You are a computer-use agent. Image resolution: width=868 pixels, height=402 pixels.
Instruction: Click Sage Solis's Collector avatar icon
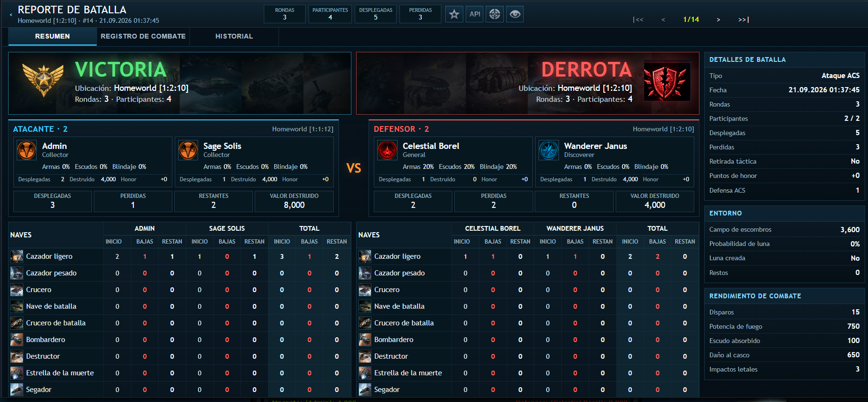(x=188, y=150)
